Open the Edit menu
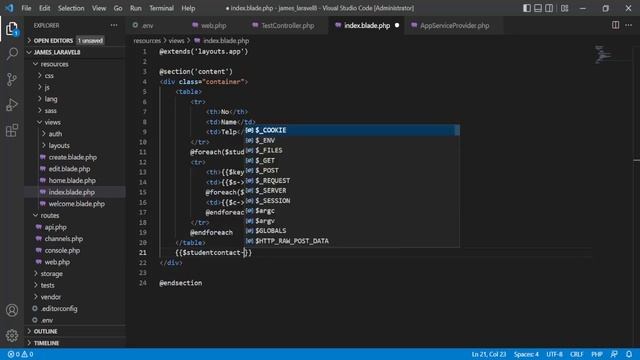 coord(44,8)
